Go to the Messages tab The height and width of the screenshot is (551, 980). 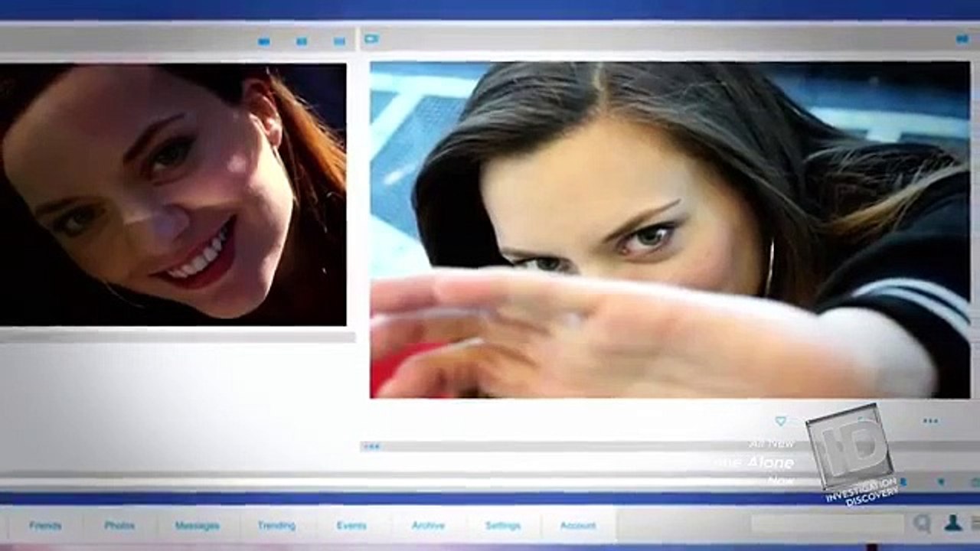pos(197,526)
